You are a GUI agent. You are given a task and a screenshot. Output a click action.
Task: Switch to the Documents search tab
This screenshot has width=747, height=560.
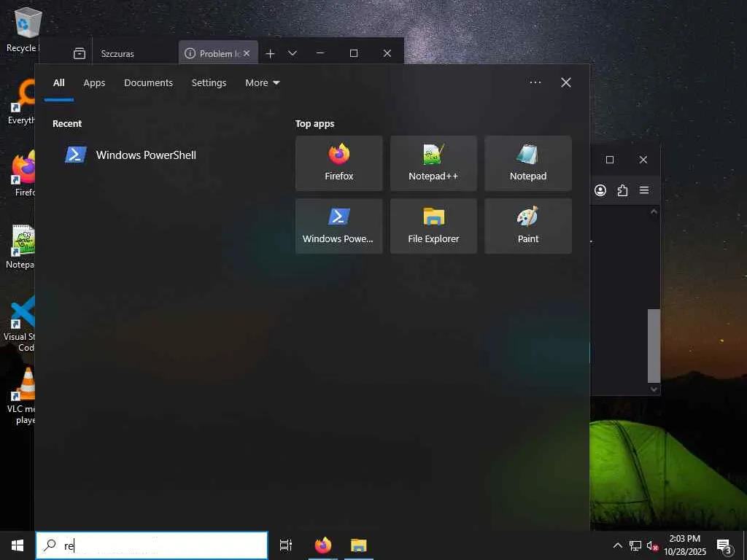click(x=148, y=83)
